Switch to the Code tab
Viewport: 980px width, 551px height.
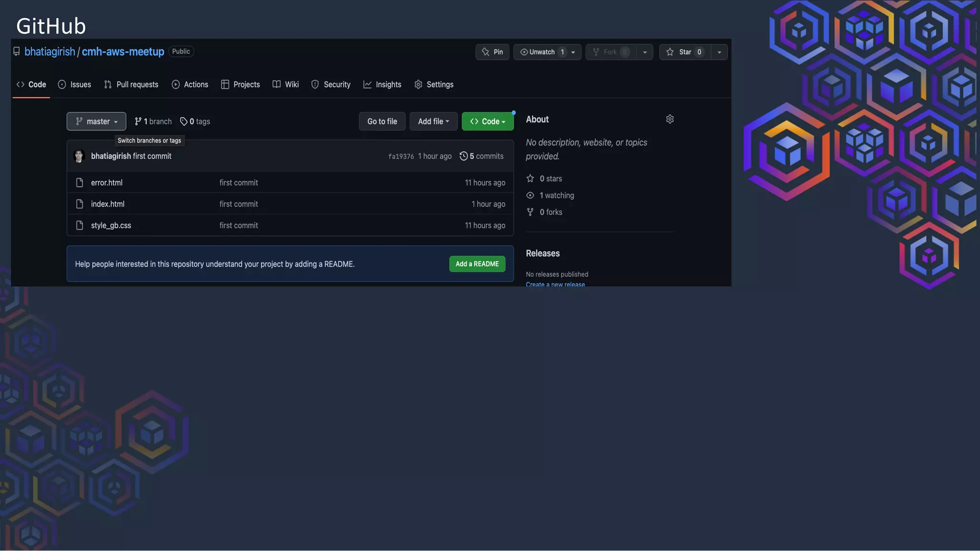point(31,85)
